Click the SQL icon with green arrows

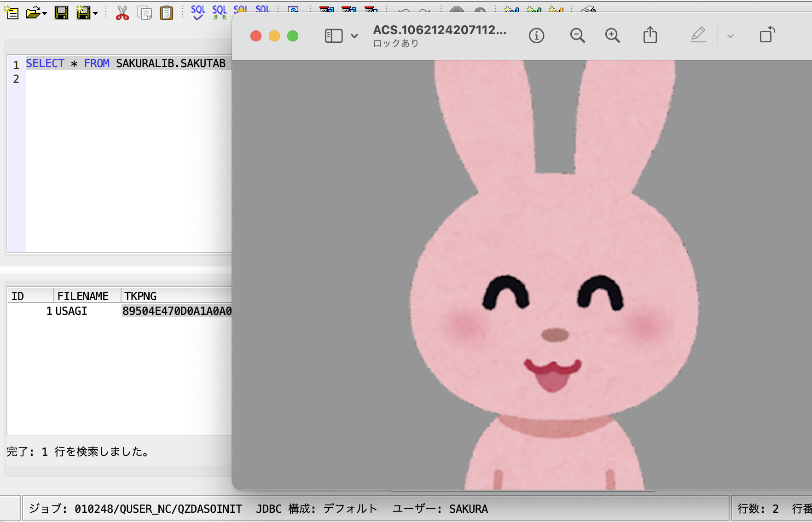[x=219, y=12]
